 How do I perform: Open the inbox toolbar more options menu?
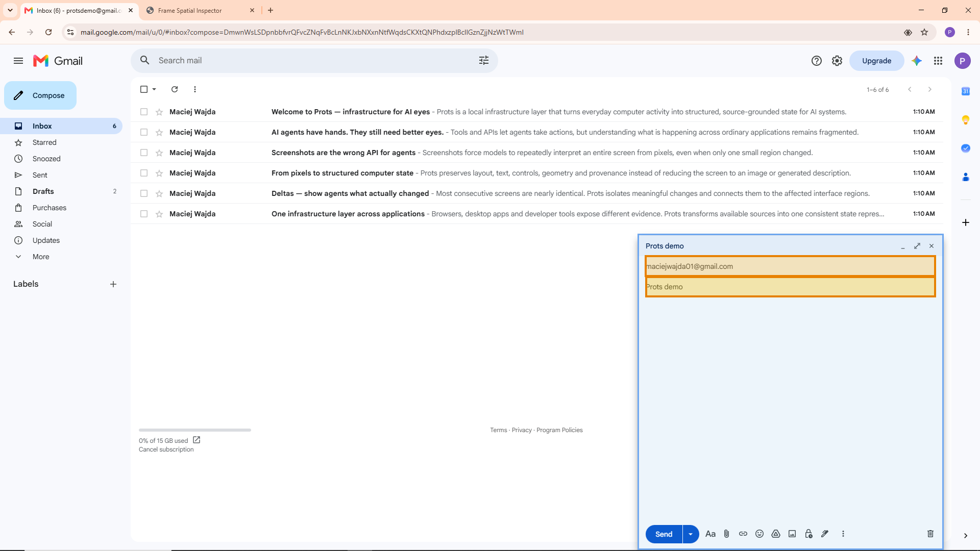tap(195, 89)
